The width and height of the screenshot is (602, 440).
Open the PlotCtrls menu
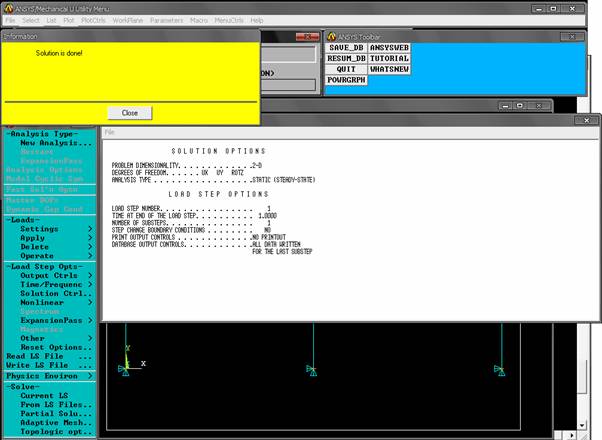pyautogui.click(x=93, y=20)
